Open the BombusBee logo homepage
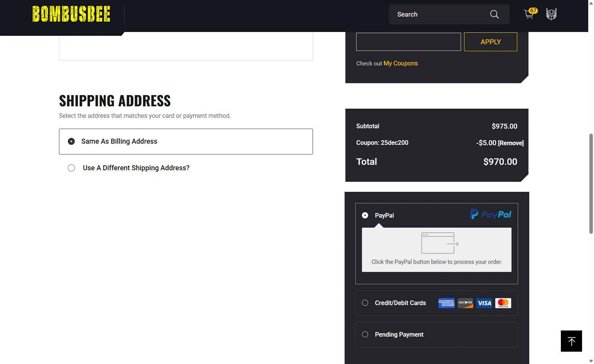Viewport: 594px width, 364px height. pyautogui.click(x=71, y=14)
